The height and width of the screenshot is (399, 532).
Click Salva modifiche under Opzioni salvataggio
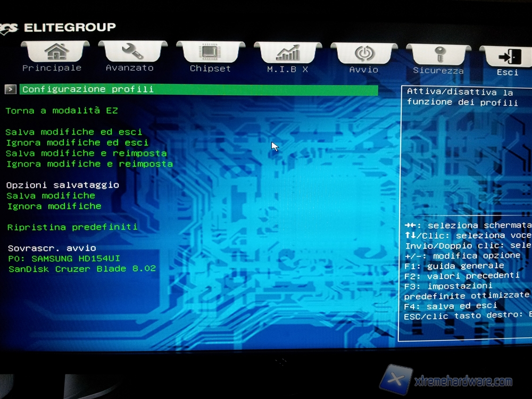click(x=51, y=195)
